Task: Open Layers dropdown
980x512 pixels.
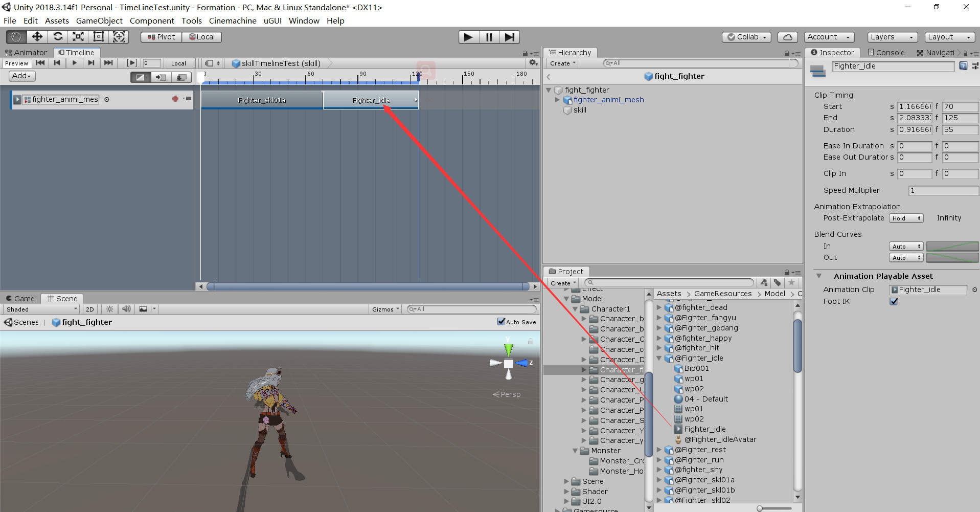Action: point(892,37)
